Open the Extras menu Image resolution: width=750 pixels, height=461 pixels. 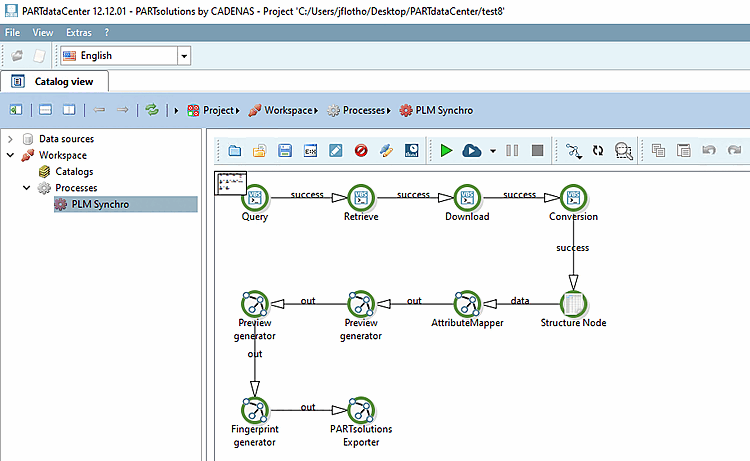(x=79, y=33)
